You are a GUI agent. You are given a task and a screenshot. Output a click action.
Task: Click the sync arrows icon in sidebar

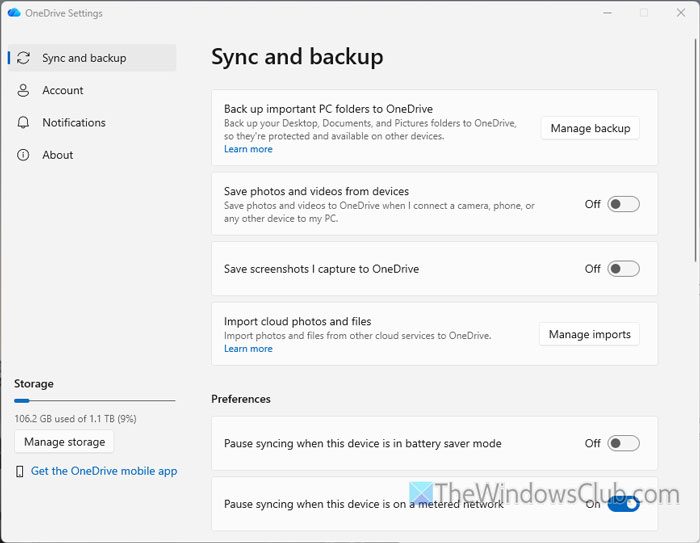(x=23, y=58)
